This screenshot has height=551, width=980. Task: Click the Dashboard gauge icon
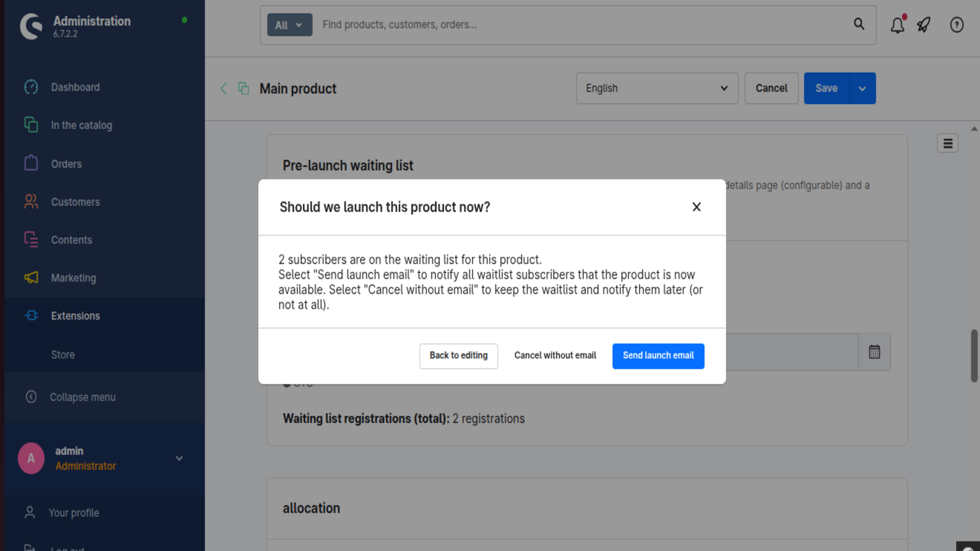31,87
